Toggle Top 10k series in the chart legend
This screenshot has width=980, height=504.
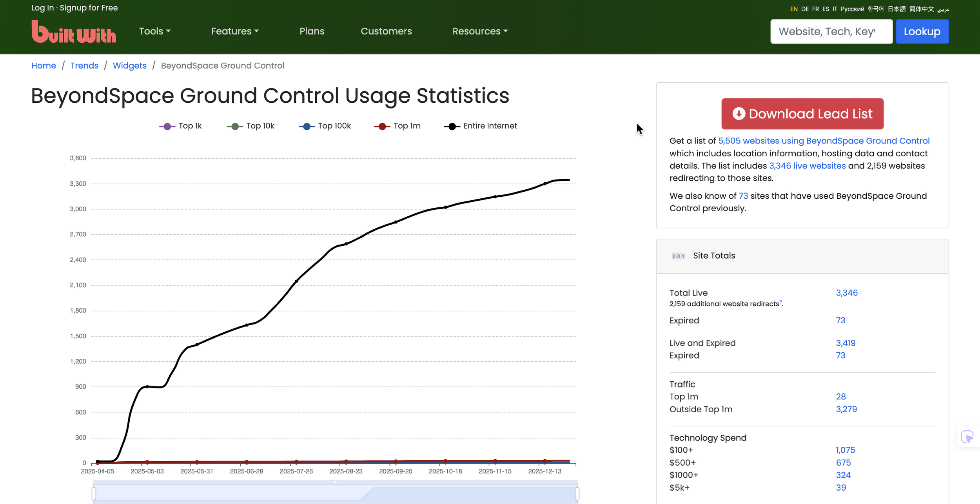(251, 126)
